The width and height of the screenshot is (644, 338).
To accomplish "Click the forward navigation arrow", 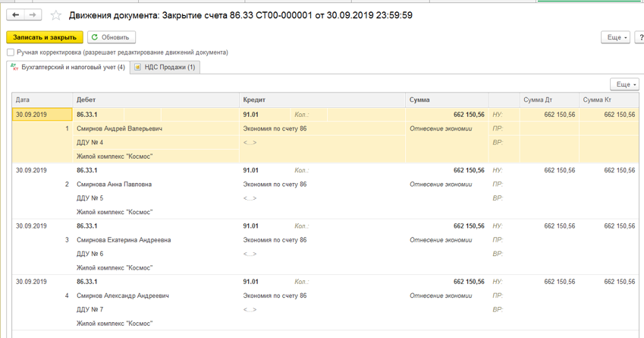I will coord(33,15).
